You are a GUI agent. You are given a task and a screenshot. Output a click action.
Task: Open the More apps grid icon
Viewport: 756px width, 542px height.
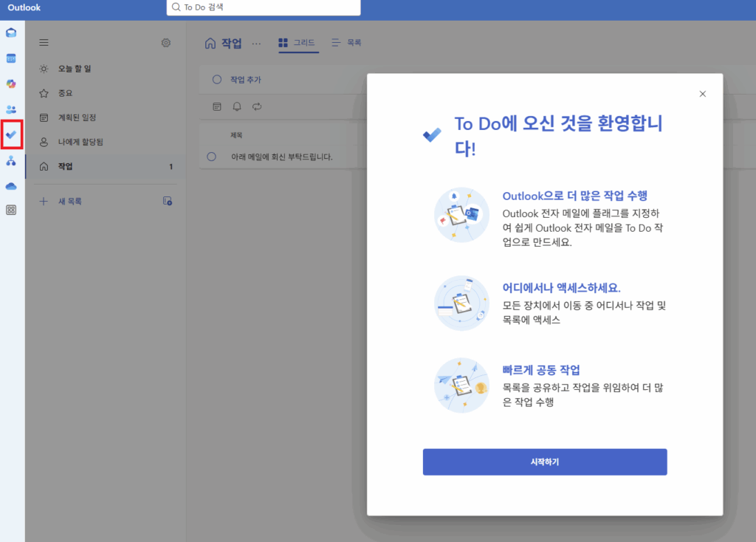pyautogui.click(x=11, y=210)
